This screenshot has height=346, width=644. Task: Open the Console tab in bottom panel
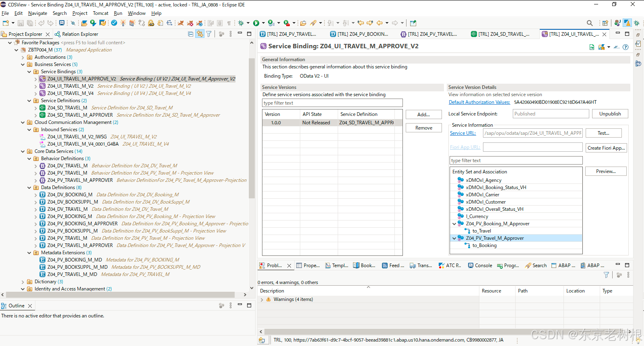coord(480,266)
